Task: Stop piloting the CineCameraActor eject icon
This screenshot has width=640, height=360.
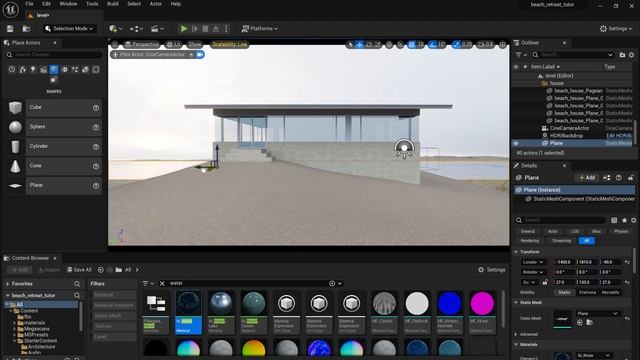Action: tap(191, 54)
